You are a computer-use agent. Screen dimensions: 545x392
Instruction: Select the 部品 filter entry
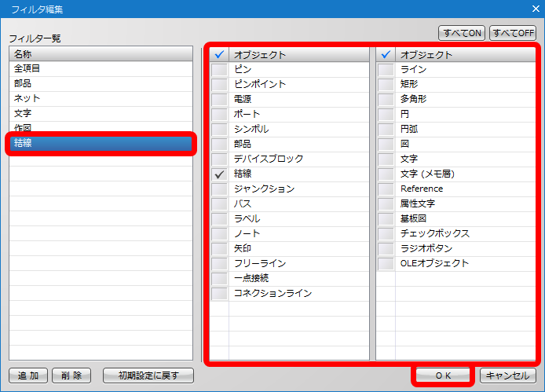tap(101, 83)
